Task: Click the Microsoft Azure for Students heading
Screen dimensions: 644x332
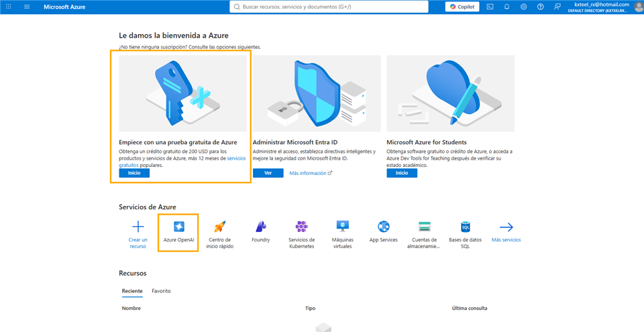Action: click(427, 142)
